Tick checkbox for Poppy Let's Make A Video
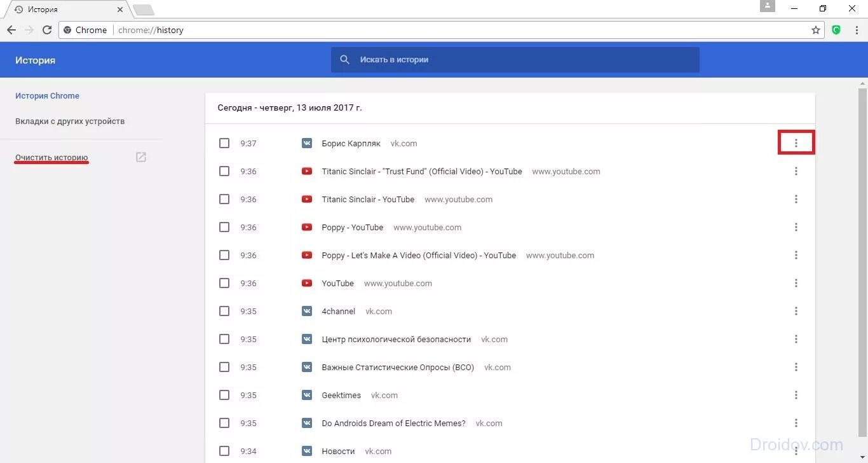 224,255
